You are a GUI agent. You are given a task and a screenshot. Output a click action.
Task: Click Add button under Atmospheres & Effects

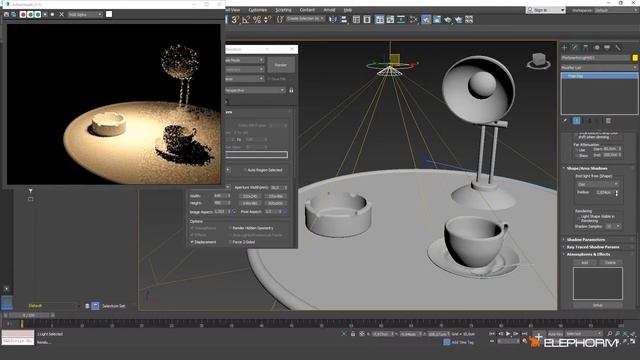585,262
